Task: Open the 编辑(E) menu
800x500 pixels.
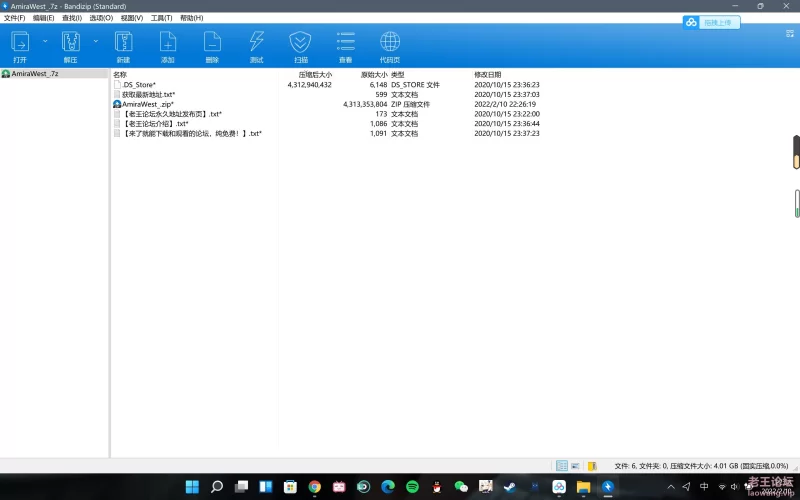Action: (43, 18)
